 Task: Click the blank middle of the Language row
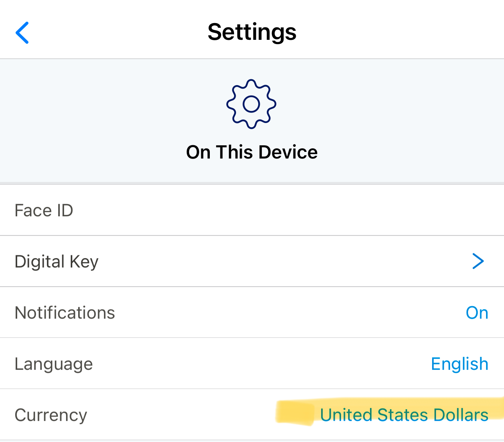pyautogui.click(x=254, y=364)
